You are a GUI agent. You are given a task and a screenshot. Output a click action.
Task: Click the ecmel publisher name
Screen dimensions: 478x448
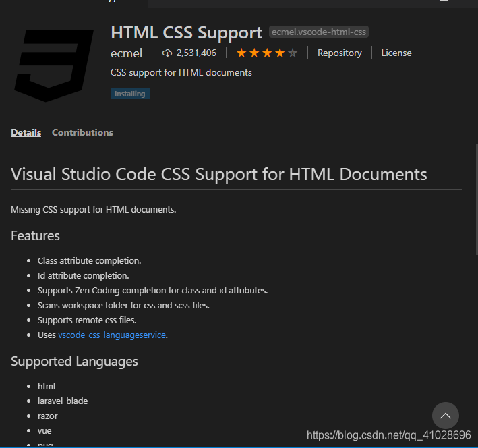pos(126,53)
